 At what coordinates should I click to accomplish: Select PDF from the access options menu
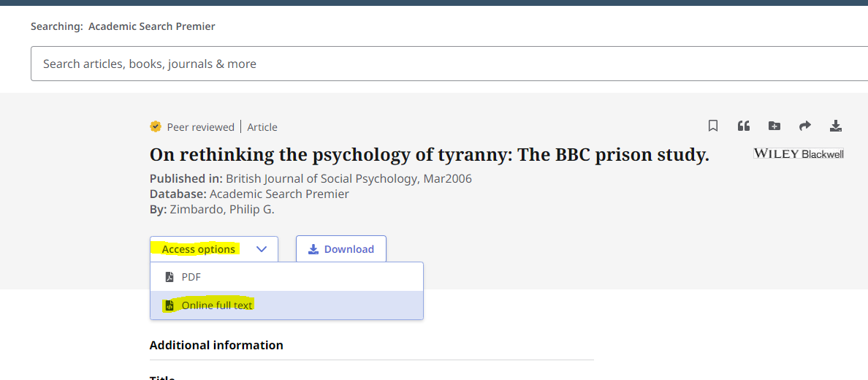point(191,277)
